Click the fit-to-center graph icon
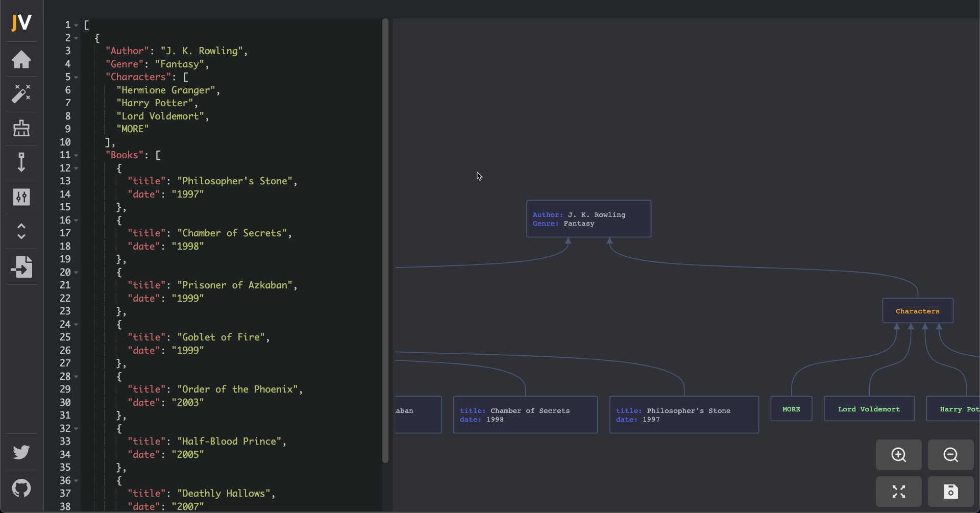Viewport: 980px width, 513px height. point(899,492)
